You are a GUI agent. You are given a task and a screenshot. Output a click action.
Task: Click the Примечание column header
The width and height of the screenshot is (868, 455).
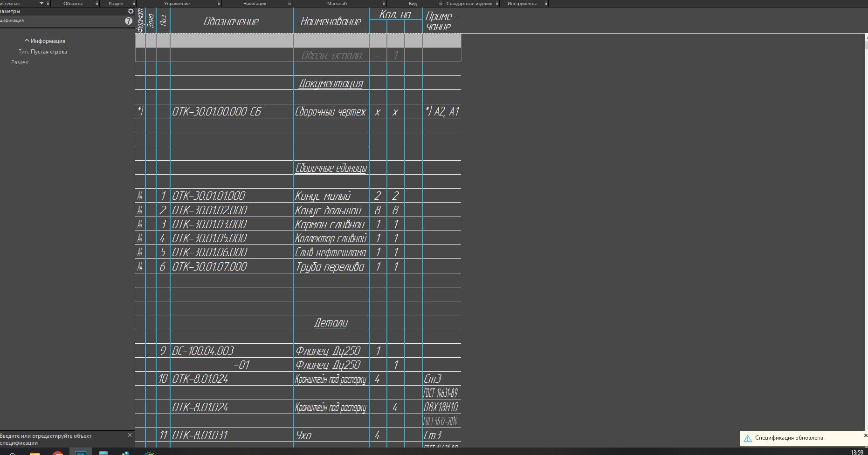pyautogui.click(x=441, y=21)
